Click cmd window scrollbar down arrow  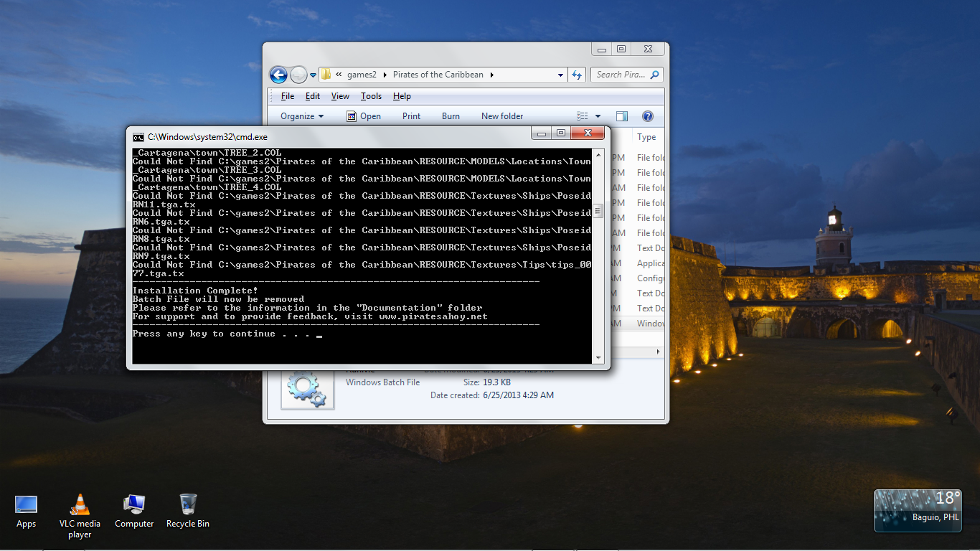point(598,357)
